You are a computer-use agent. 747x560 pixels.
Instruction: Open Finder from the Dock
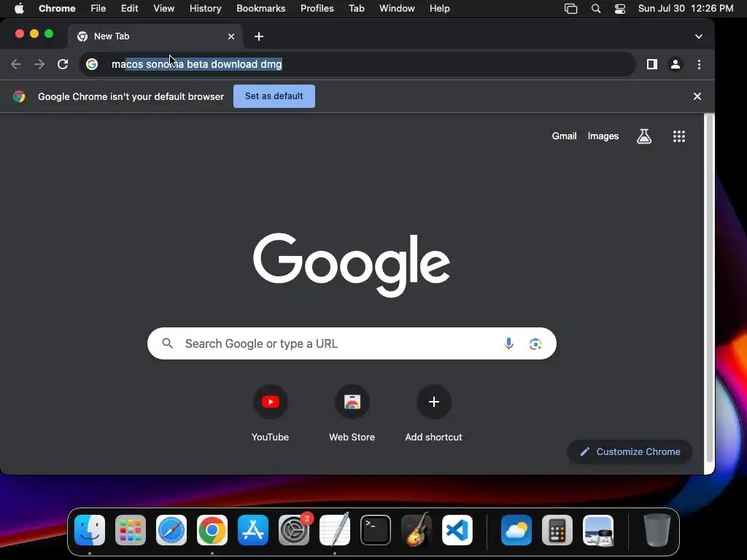tap(90, 530)
